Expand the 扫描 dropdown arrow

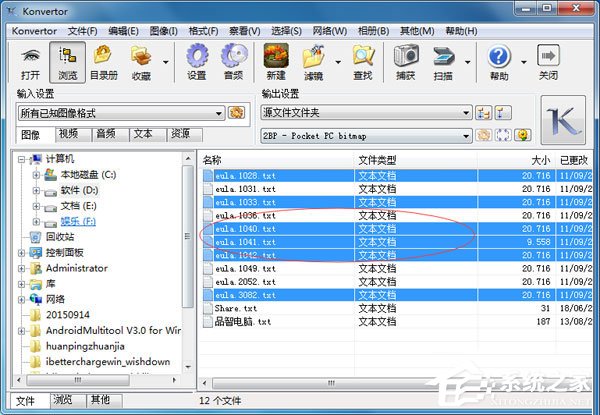467,62
